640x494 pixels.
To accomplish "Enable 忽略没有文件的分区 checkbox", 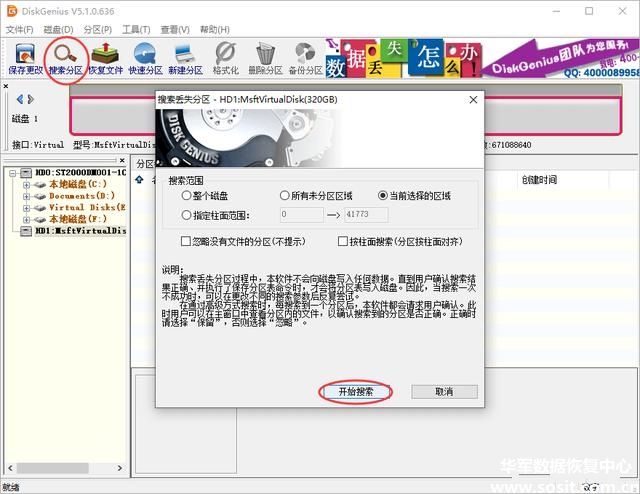I will [x=186, y=242].
